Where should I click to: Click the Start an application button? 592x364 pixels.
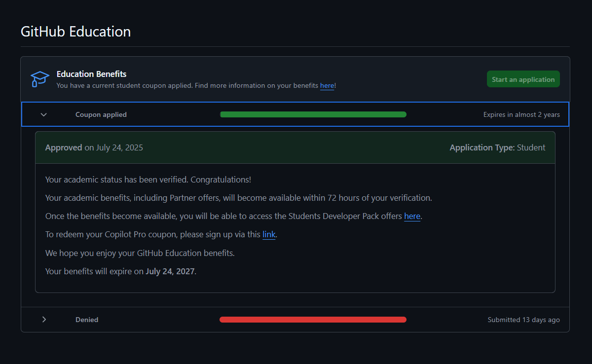tap(523, 79)
